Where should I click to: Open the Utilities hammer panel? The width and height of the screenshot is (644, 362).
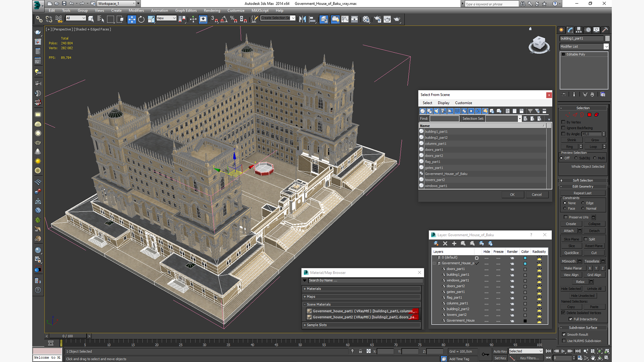pos(605,30)
